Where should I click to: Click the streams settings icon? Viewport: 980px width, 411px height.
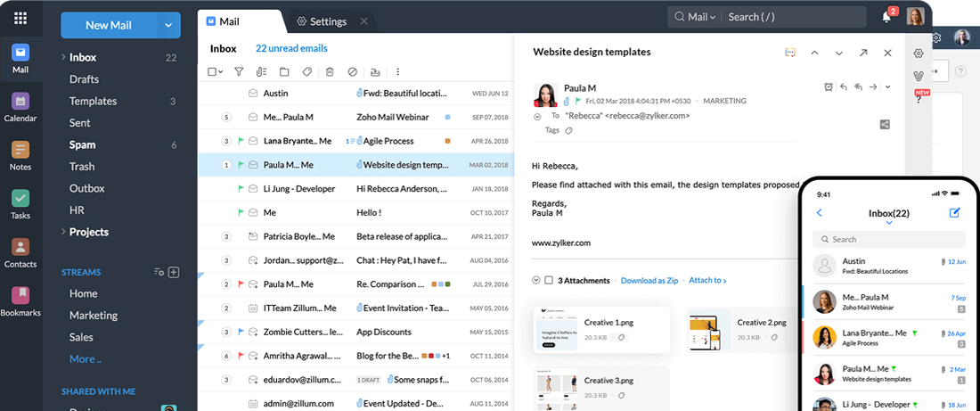click(x=159, y=272)
